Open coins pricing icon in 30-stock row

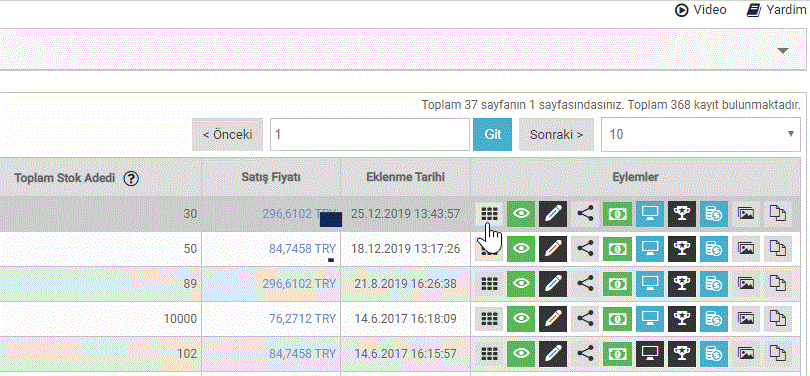(x=714, y=214)
